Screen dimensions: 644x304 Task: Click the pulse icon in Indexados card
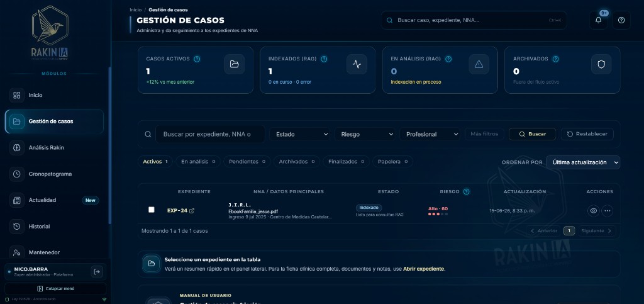point(357,64)
